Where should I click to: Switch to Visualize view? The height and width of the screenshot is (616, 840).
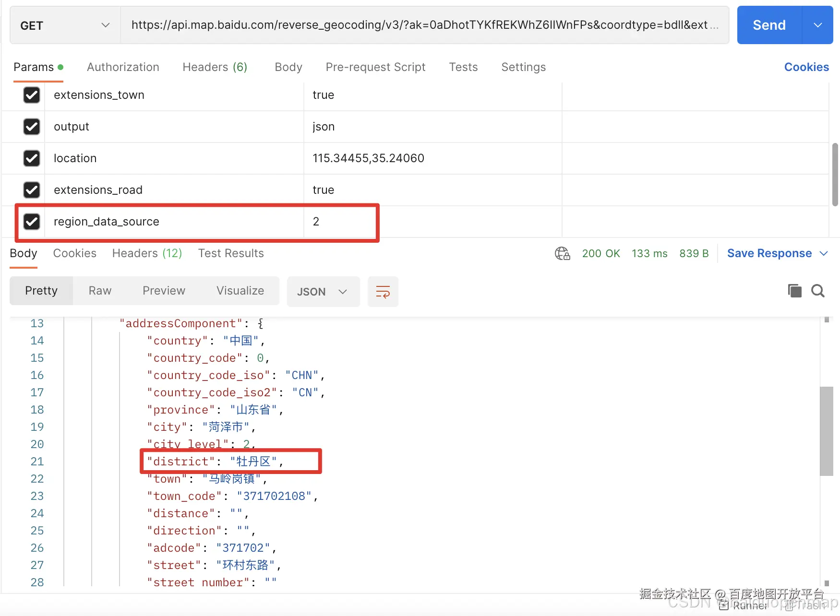[240, 291]
